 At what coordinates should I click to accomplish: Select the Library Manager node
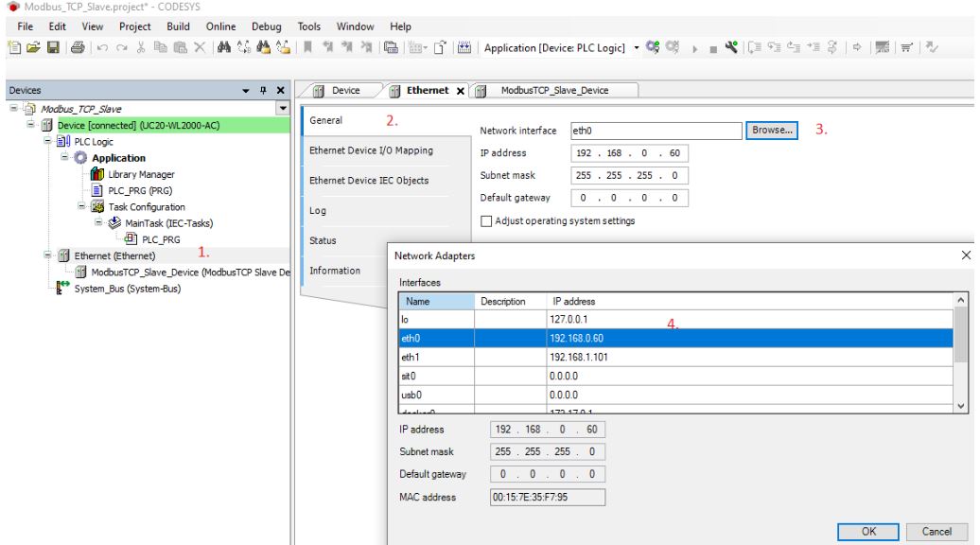click(x=141, y=174)
